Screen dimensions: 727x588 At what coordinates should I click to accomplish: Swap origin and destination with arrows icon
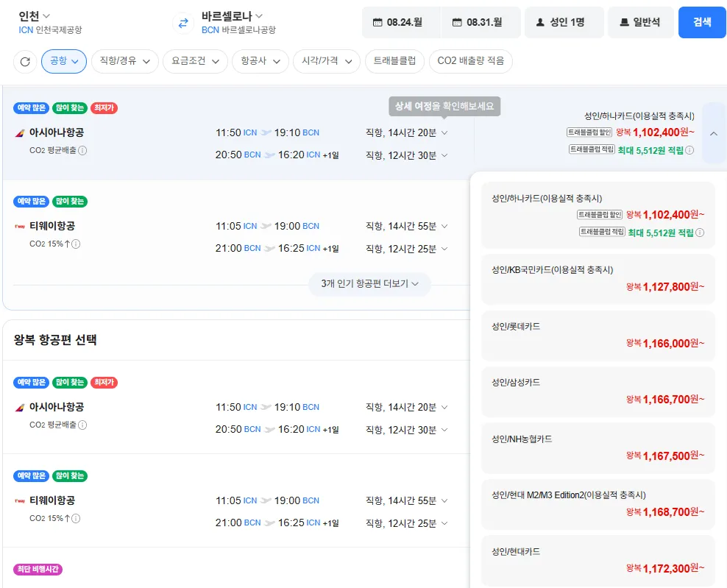(x=183, y=23)
